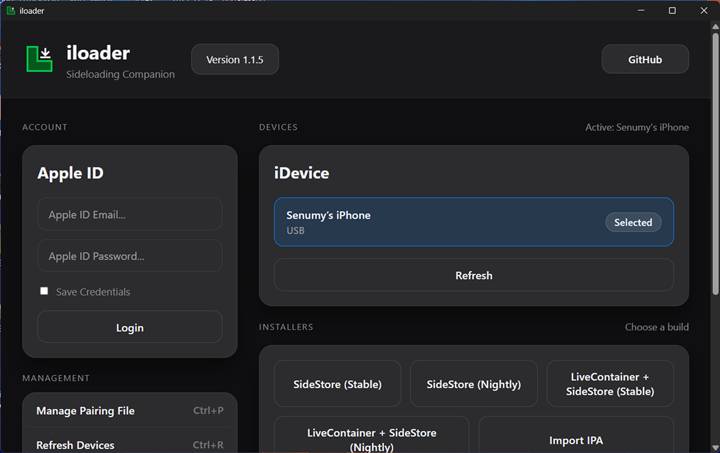
Task: Minimize the iloader window
Action: (x=641, y=10)
